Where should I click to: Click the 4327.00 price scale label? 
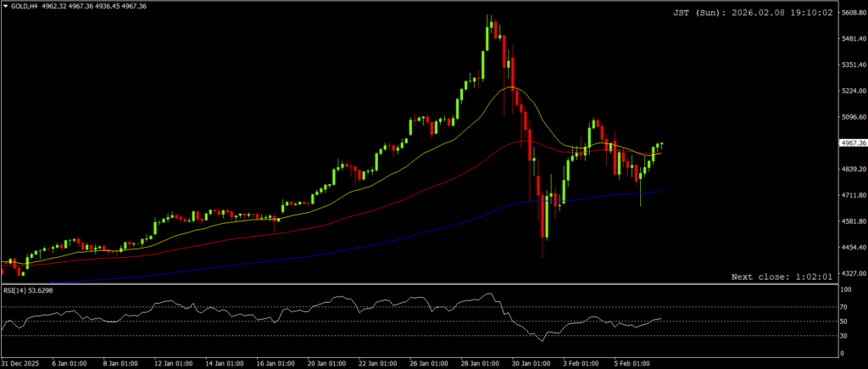pyautogui.click(x=852, y=274)
